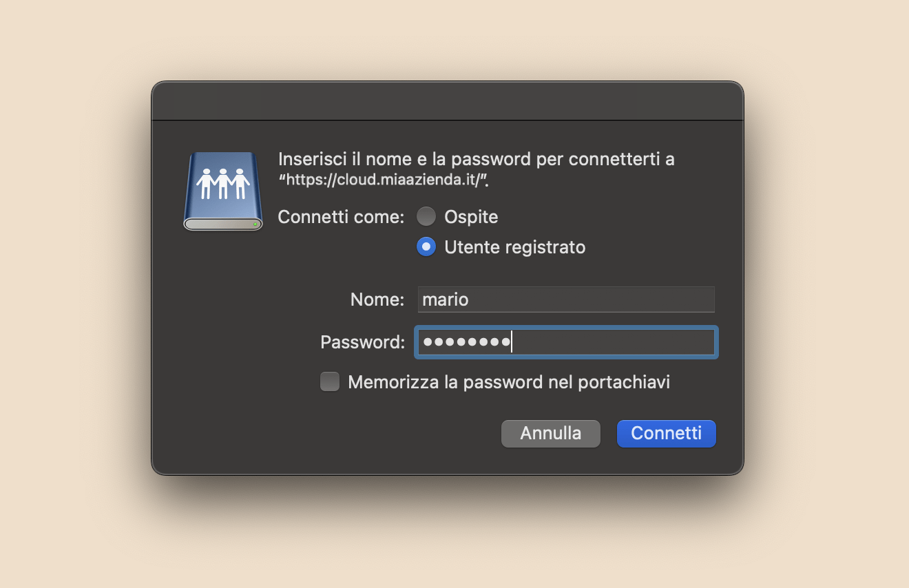Click the https://cloud.miaazienda.it/ server address text
Screen dimensions: 909x588
coord(387,180)
